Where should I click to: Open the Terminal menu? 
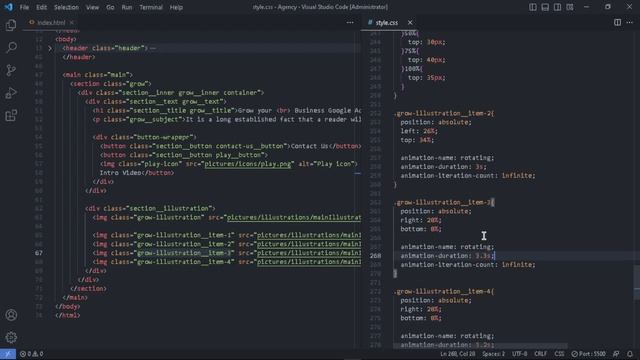[x=151, y=7]
